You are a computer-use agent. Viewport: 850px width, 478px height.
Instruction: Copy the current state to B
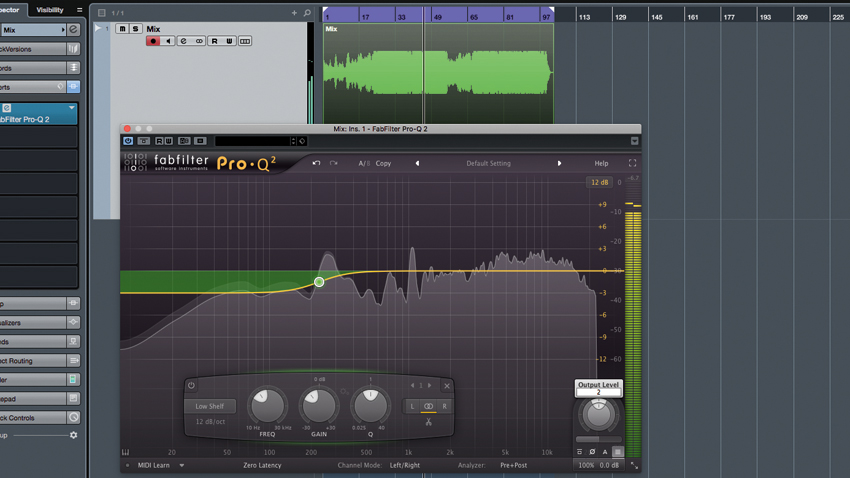pos(383,163)
